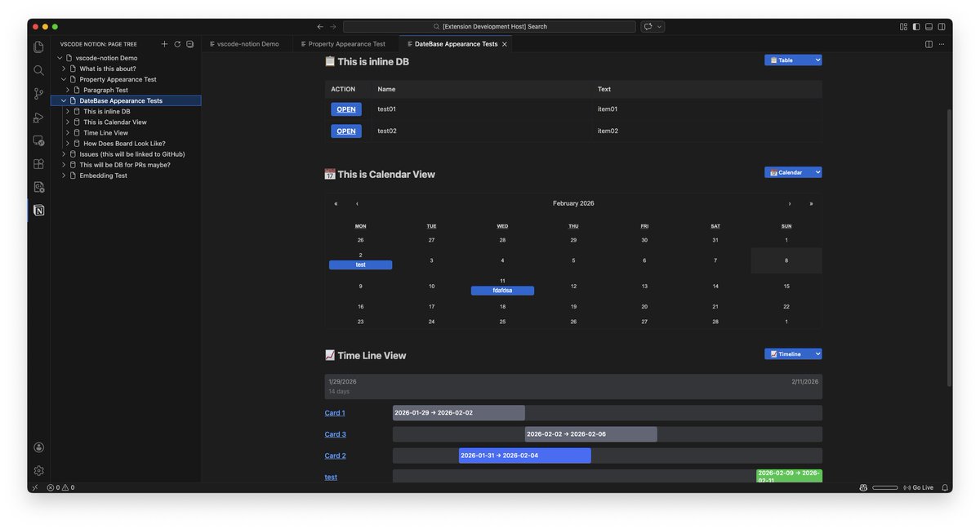This screenshot has width=980, height=529.
Task: Click the 'fdafdsa' event on February 11
Action: pyautogui.click(x=502, y=291)
